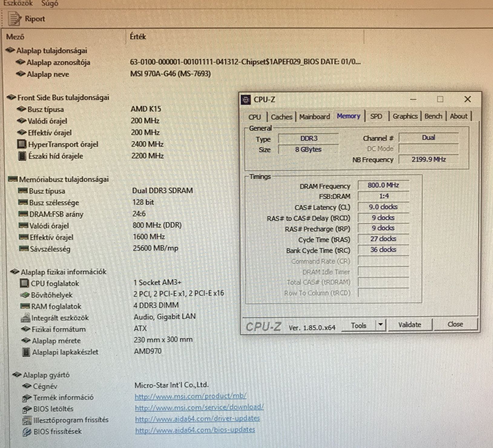Minimize the CPU-Z window
This screenshot has height=448, width=493.
click(413, 99)
